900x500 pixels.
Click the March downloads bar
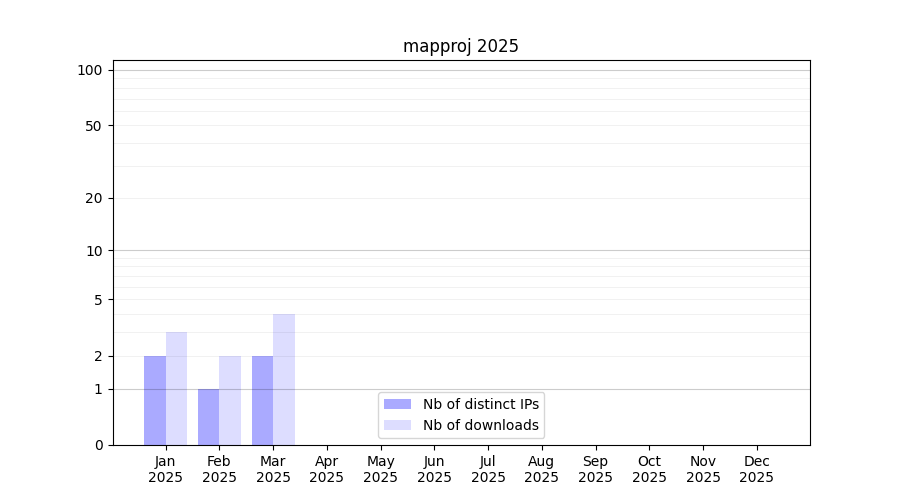point(284,379)
